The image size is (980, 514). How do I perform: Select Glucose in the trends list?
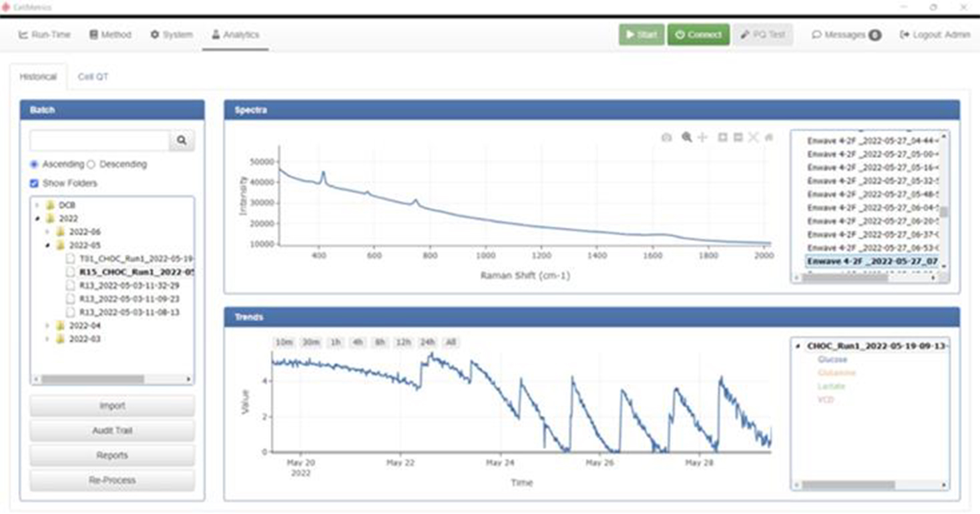point(832,360)
